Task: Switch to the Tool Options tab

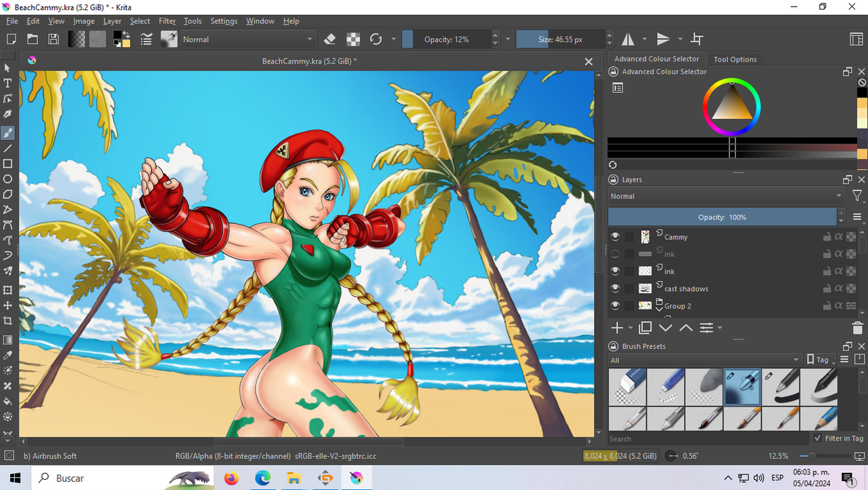Action: pos(735,59)
